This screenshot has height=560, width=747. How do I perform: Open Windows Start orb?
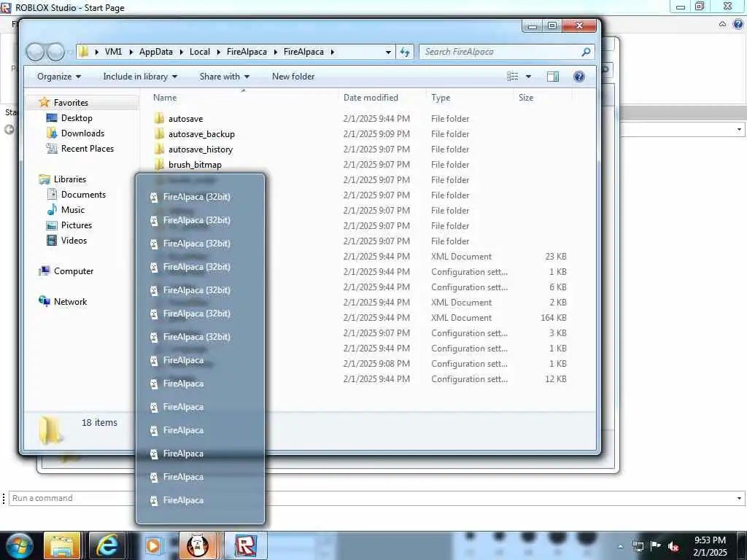[x=18, y=545]
